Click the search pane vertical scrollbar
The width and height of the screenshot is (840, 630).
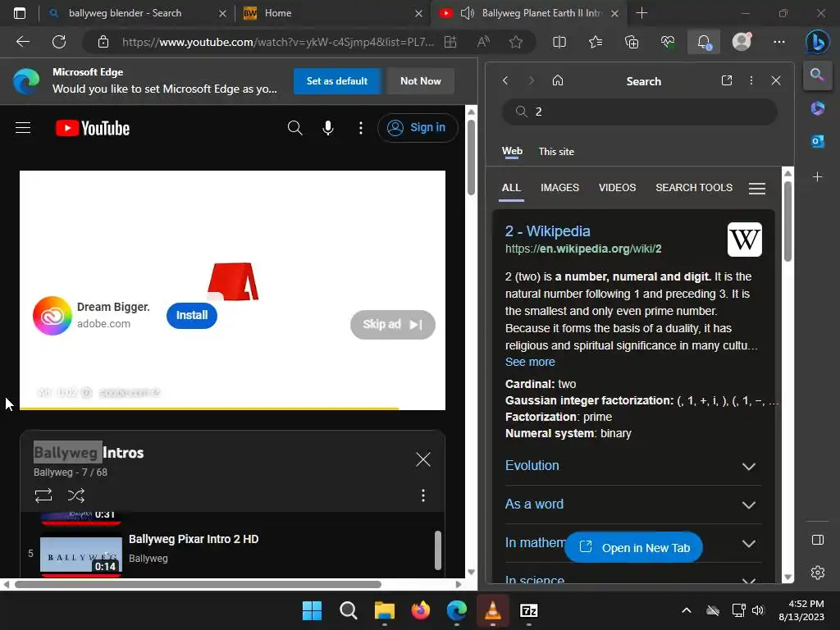[x=787, y=221]
